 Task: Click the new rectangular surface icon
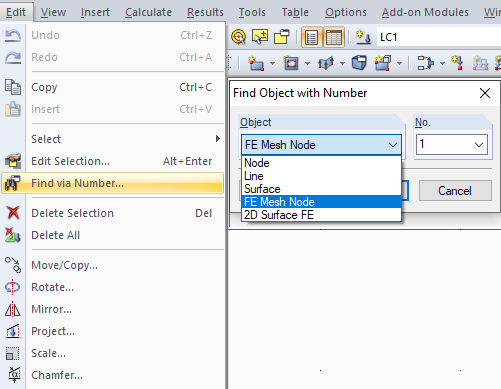tap(256, 63)
